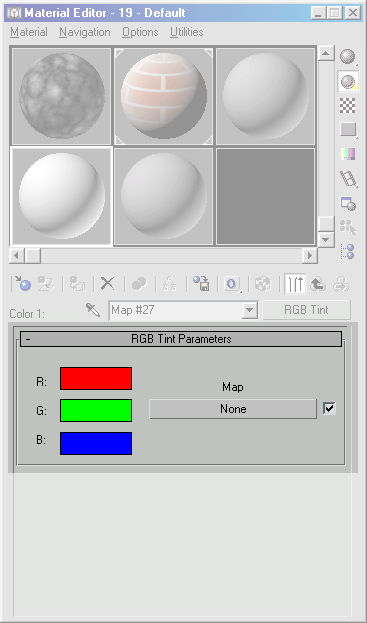The image size is (367, 623).
Task: Toggle Show End Result button
Action: (295, 284)
